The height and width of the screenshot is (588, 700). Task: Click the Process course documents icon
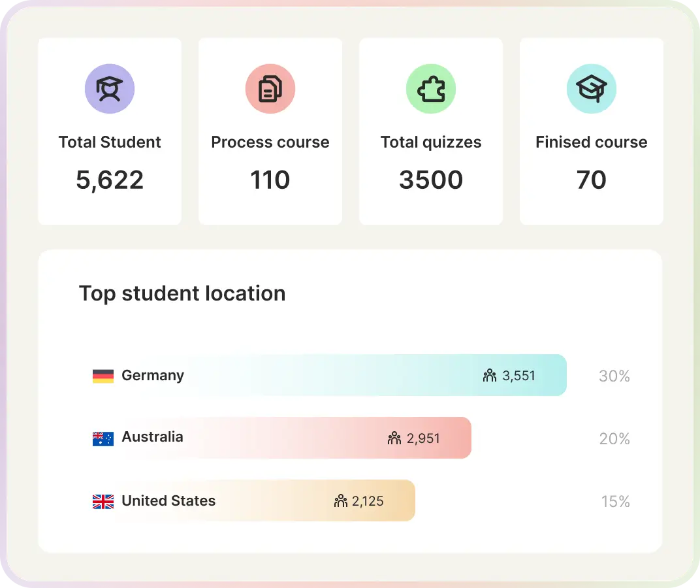pos(270,89)
